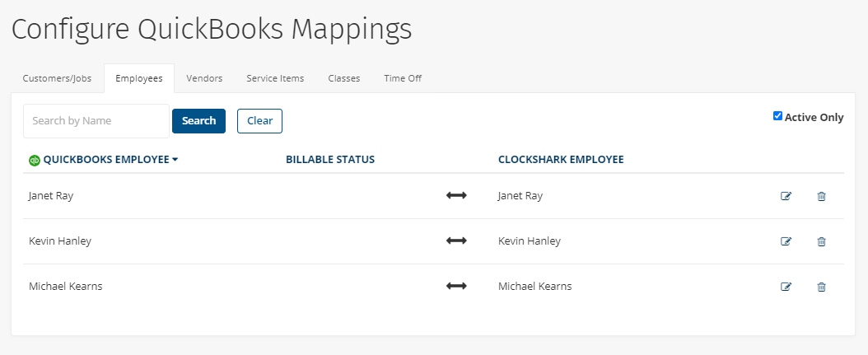Select the Classes tab
The width and height of the screenshot is (868, 355).
coord(343,78)
